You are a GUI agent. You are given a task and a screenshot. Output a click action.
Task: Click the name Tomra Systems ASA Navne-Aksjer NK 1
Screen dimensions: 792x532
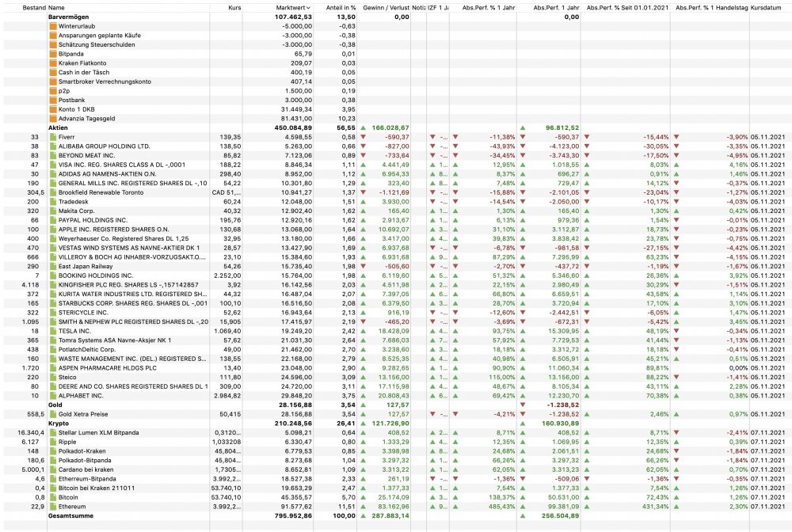[115, 340]
